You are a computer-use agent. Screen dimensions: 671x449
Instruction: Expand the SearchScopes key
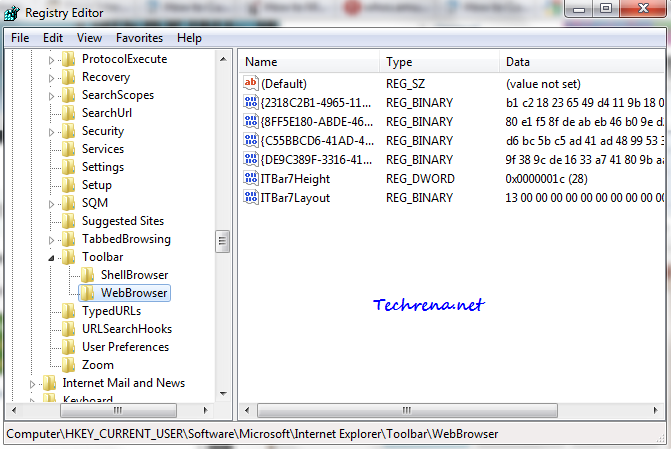click(x=51, y=96)
